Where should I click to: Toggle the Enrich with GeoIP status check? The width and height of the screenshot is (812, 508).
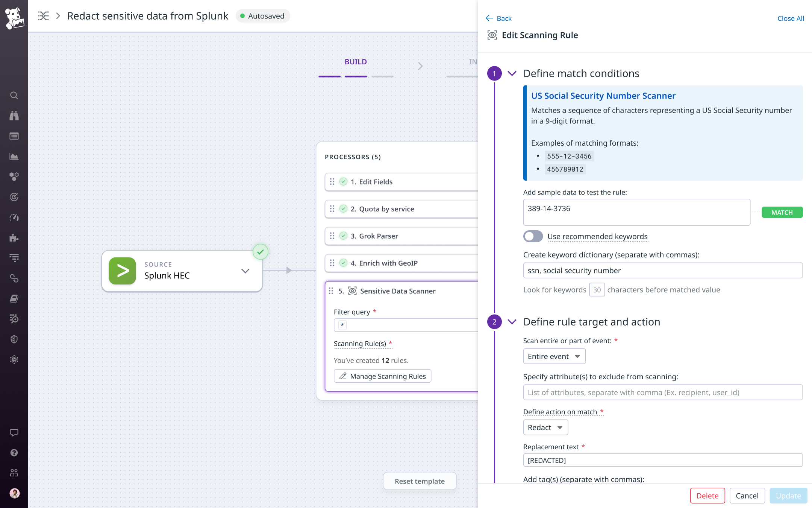[343, 263]
